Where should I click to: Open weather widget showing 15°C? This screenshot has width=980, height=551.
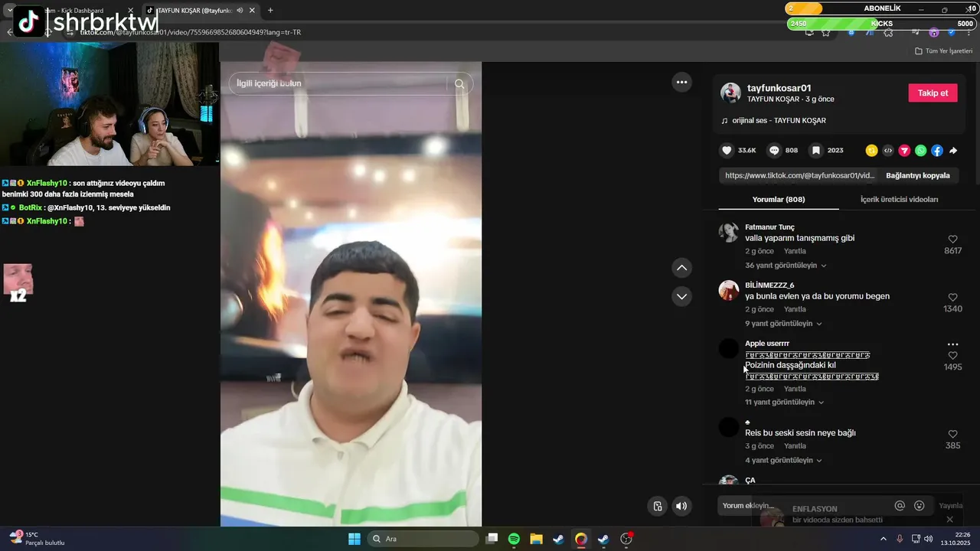pos(36,539)
